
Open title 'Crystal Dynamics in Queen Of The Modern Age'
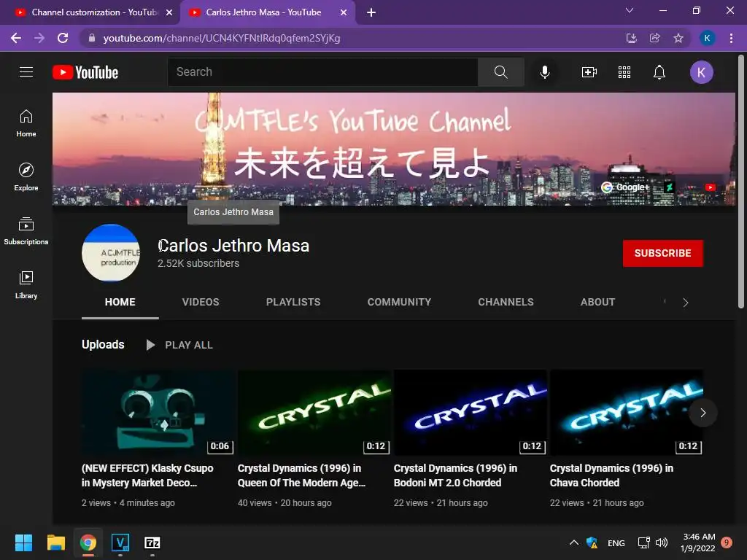pos(301,475)
